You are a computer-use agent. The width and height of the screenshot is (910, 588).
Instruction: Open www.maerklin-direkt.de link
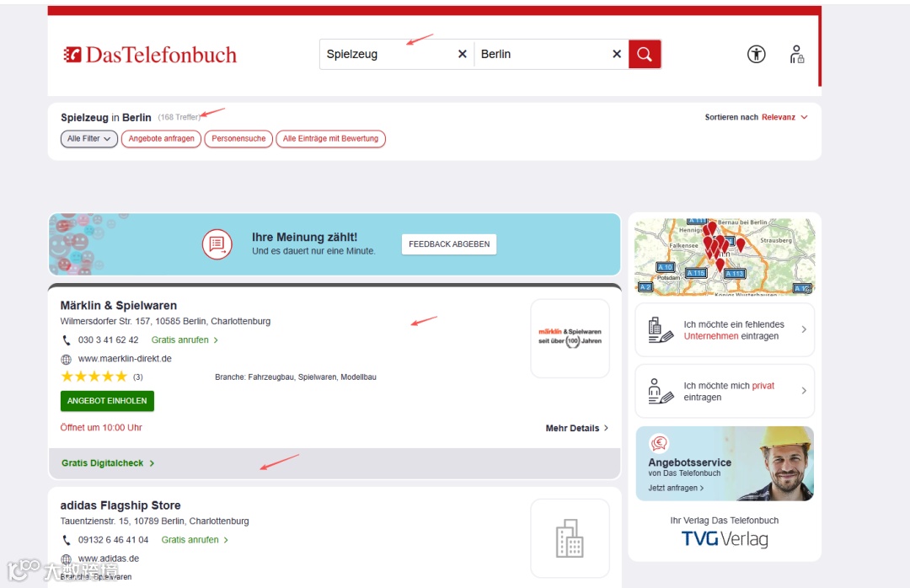coord(125,359)
